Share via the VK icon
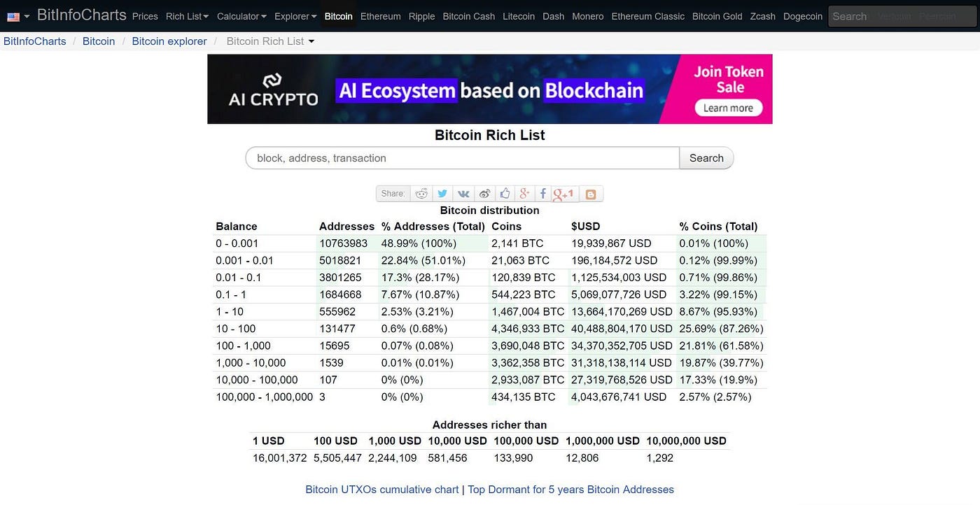The width and height of the screenshot is (980, 505). (x=463, y=194)
